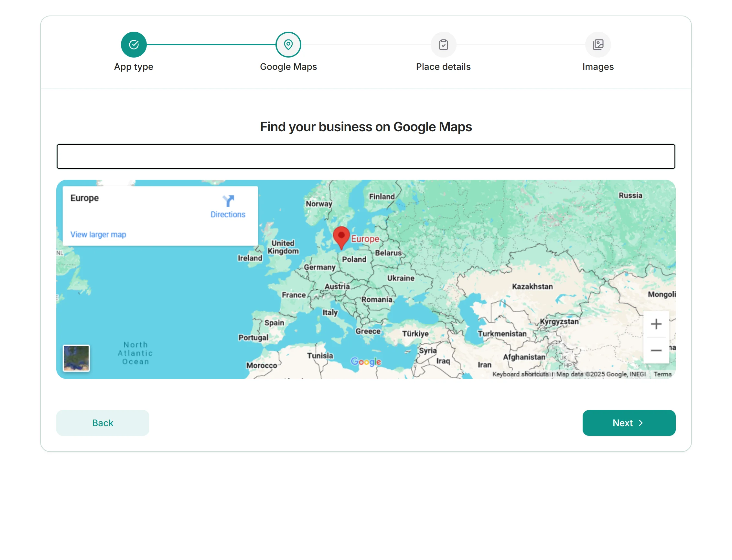Click the Germany label on the map
The height and width of the screenshot is (560, 732).
(x=319, y=267)
